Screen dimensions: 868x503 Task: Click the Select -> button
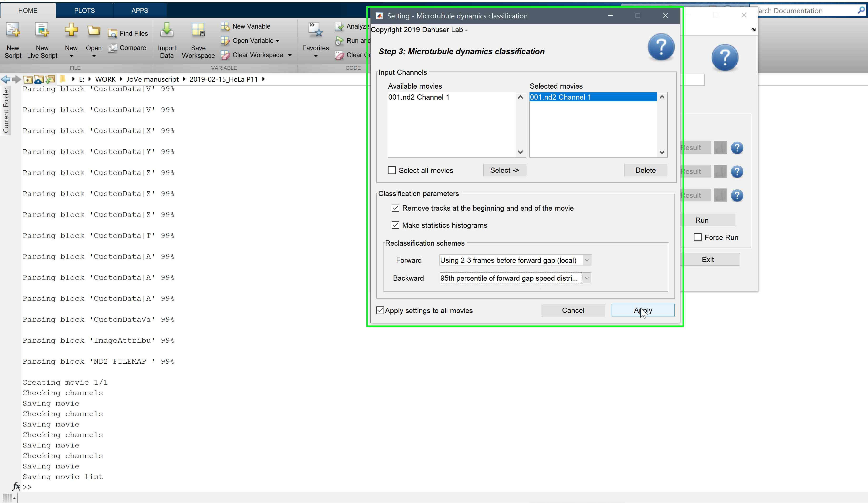pyautogui.click(x=504, y=170)
